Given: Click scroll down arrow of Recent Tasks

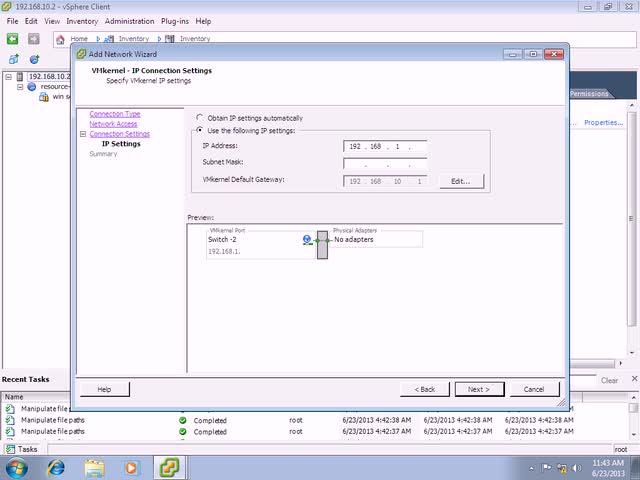Looking at the screenshot, I should pos(633,434).
